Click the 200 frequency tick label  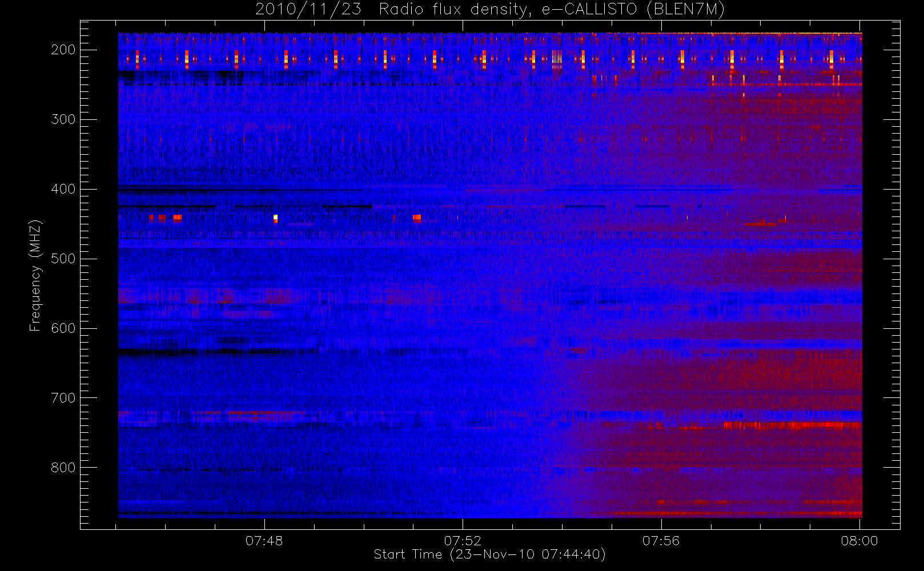pos(63,50)
